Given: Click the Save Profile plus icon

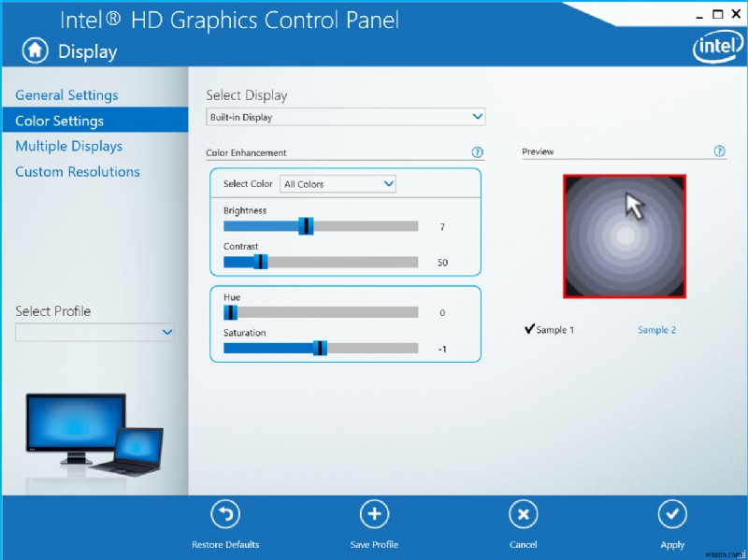Looking at the screenshot, I should (x=375, y=514).
